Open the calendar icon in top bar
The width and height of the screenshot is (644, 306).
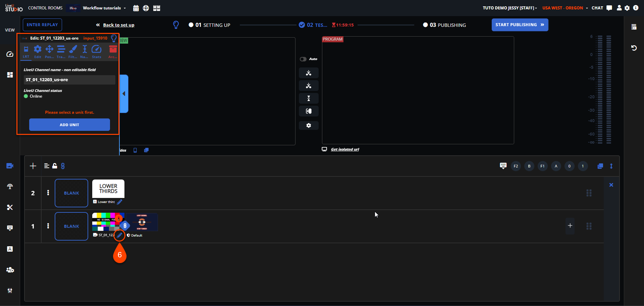tap(136, 8)
